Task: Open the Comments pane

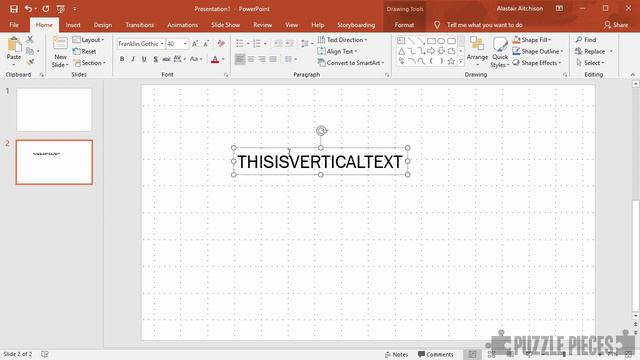Action: 436,354
